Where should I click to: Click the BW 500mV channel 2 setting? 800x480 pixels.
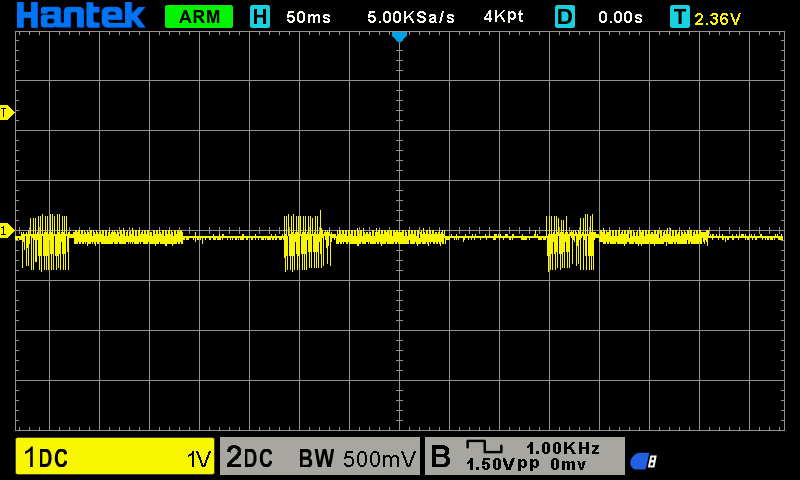pyautogui.click(x=357, y=459)
